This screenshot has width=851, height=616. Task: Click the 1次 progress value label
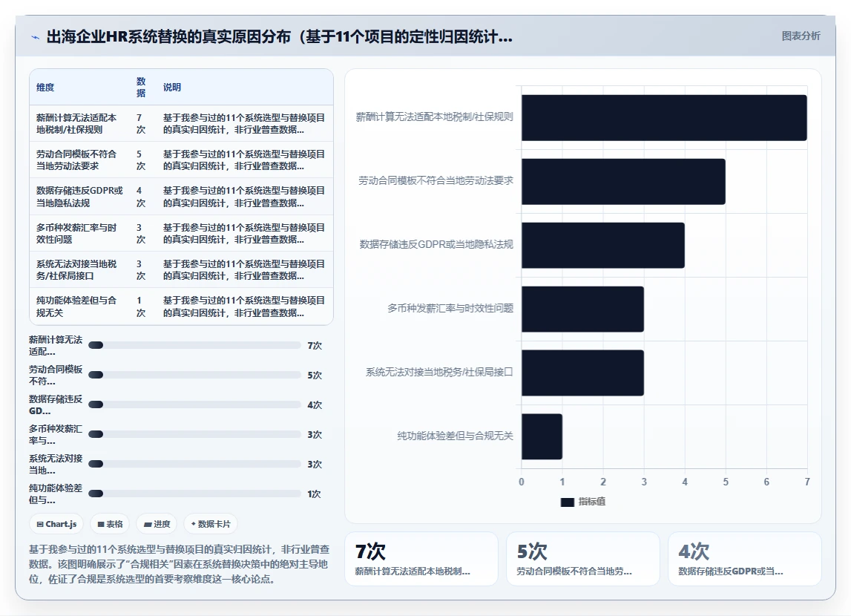click(x=315, y=494)
